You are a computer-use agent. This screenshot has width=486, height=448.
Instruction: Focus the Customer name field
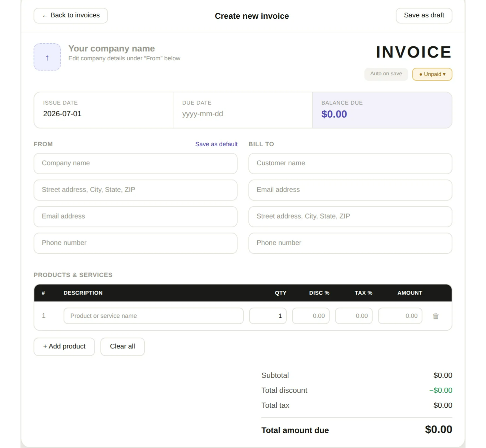point(350,163)
